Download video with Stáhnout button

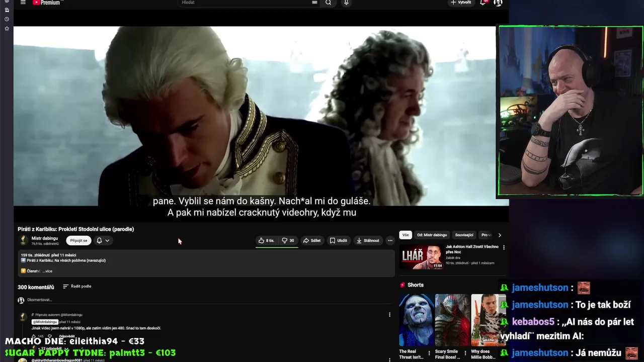(x=368, y=240)
